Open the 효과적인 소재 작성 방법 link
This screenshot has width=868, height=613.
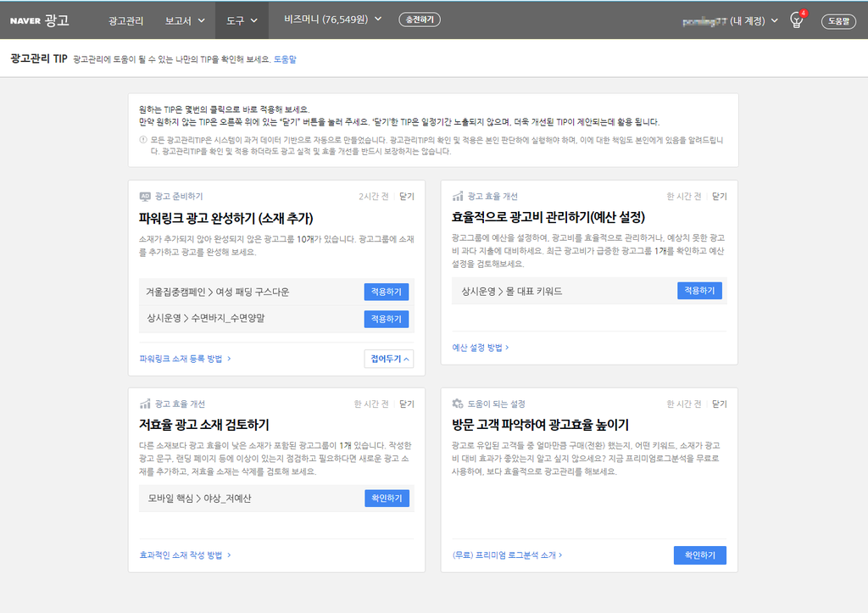coord(185,555)
